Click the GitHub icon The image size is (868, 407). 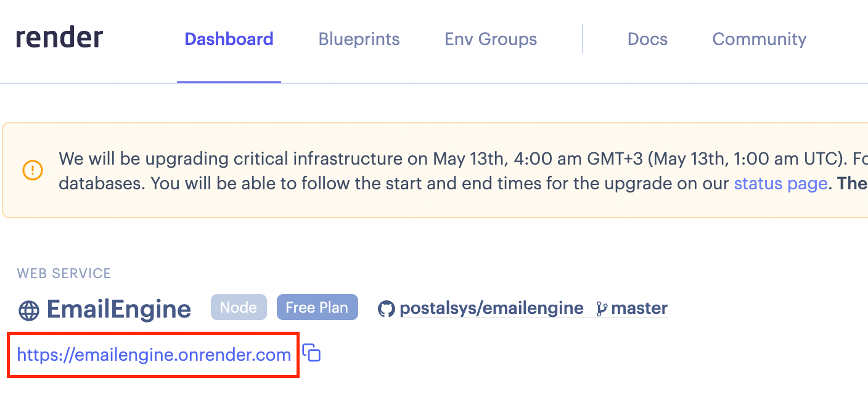click(387, 308)
